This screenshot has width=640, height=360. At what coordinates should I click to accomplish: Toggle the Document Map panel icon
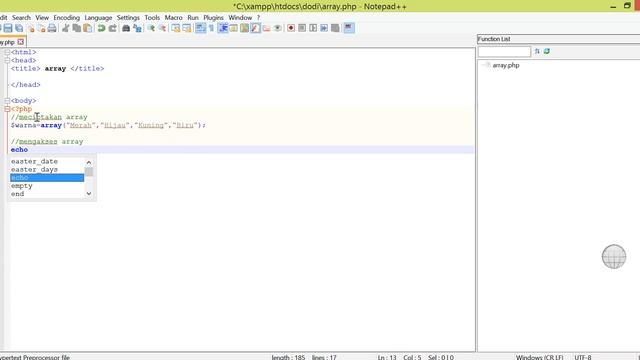pyautogui.click(x=244, y=28)
